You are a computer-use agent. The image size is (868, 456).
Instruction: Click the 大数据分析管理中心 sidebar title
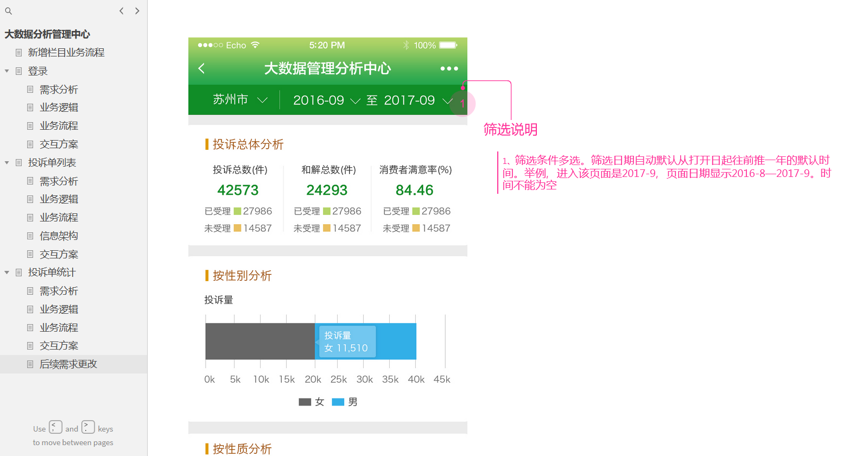47,34
